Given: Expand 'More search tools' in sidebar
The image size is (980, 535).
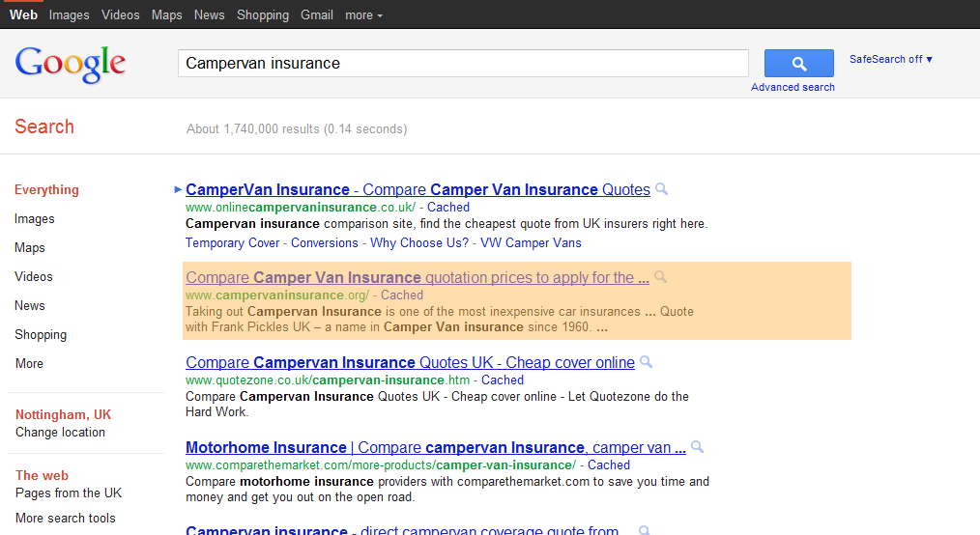Looking at the screenshot, I should tap(66, 519).
